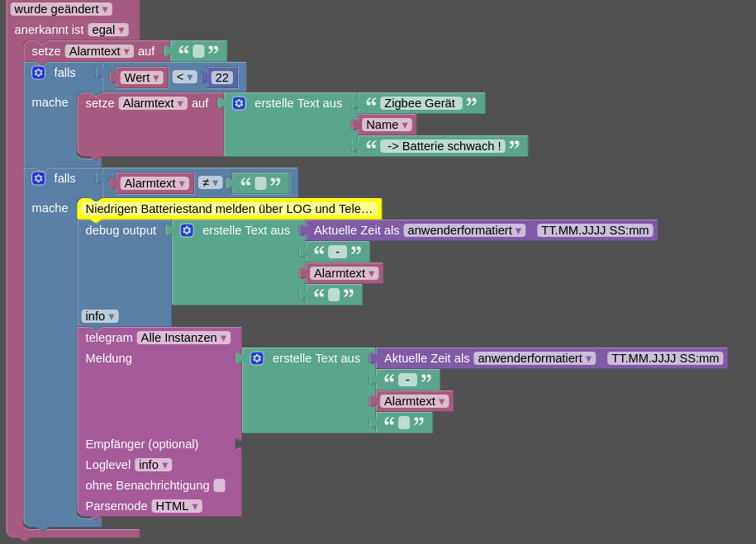Screen dimensions: 756x544
Task: Open telegram Alle Instanzen dropdown
Action: pyautogui.click(x=183, y=338)
